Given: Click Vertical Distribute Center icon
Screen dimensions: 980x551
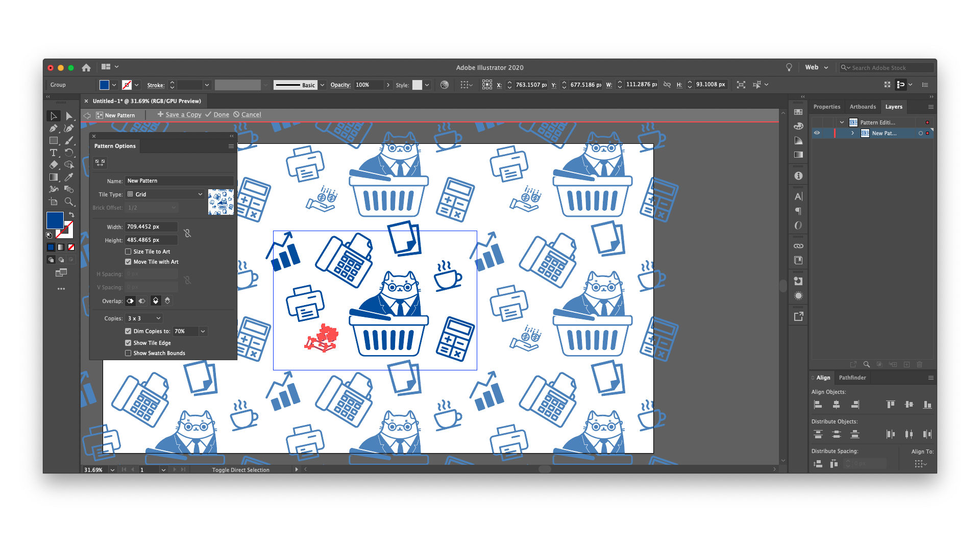Looking at the screenshot, I should (x=836, y=434).
